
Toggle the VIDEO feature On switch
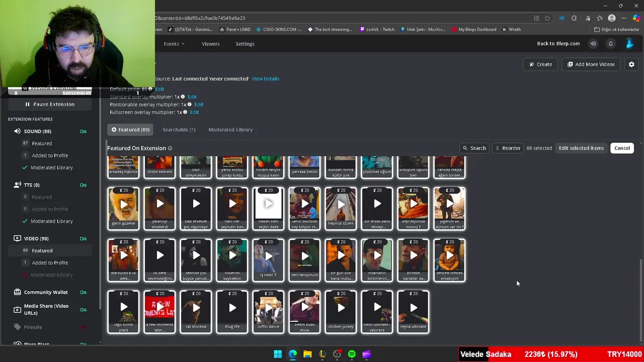83,238
